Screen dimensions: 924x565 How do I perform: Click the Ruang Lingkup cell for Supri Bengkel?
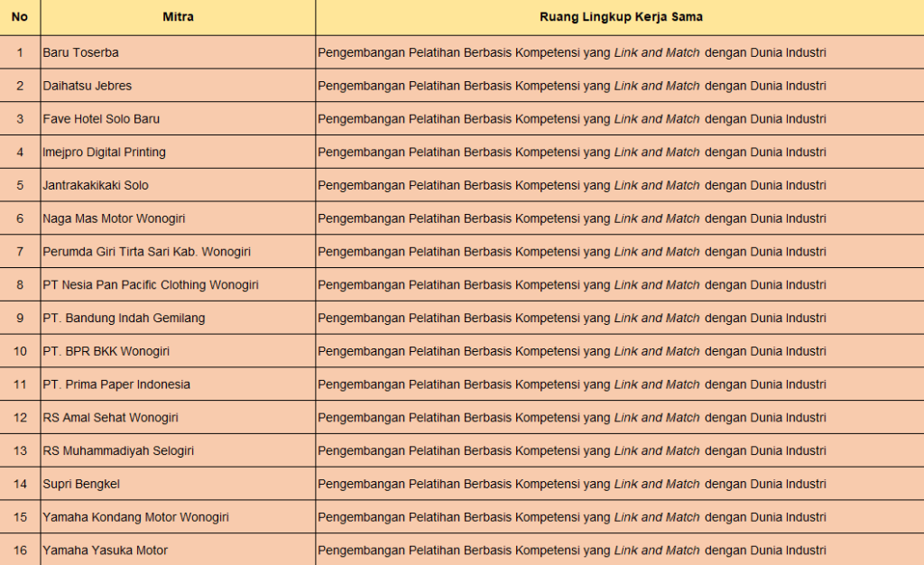[x=620, y=484]
